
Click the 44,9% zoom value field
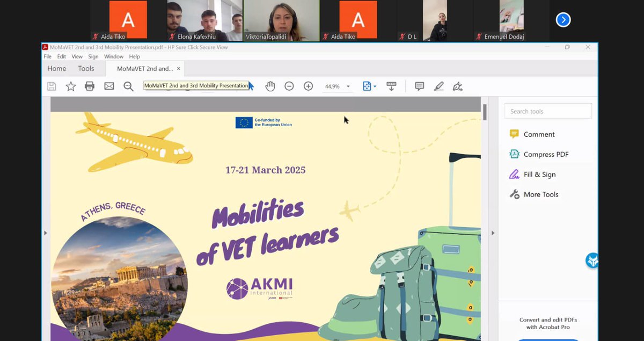coord(333,86)
